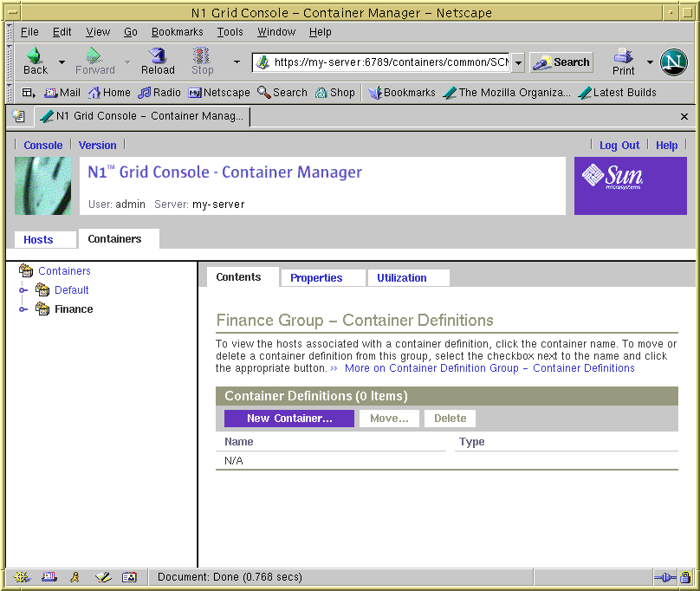Open the Back history dropdown arrow
This screenshot has width=700, height=591.
[62, 62]
